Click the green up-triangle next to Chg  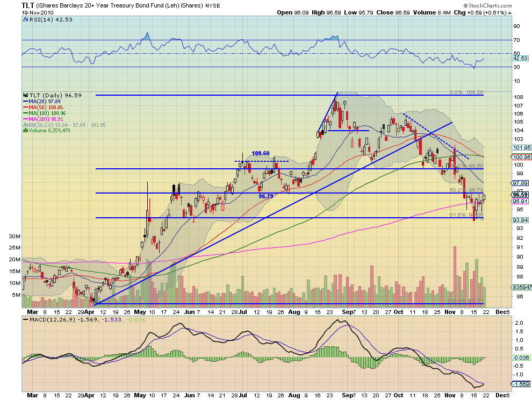coord(509,13)
